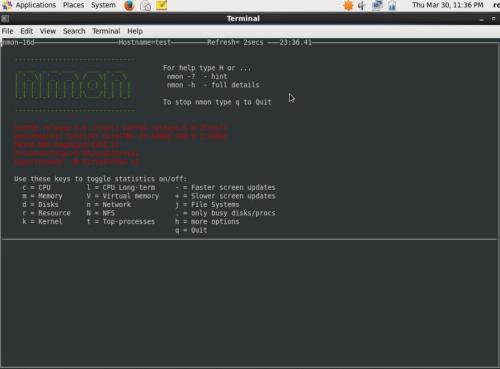
Task: Open the Terminal menu
Action: tap(106, 31)
